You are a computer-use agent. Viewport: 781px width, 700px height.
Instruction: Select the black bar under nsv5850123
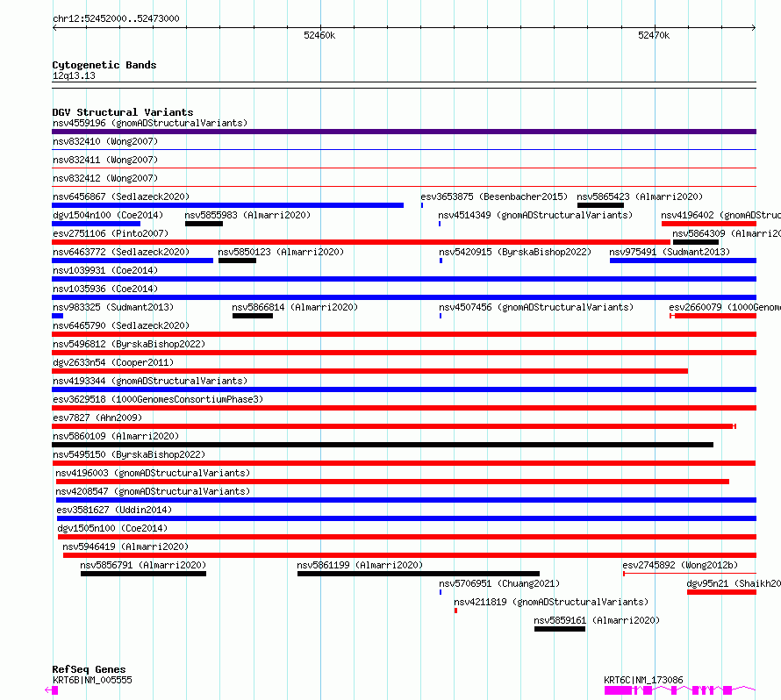click(x=237, y=261)
